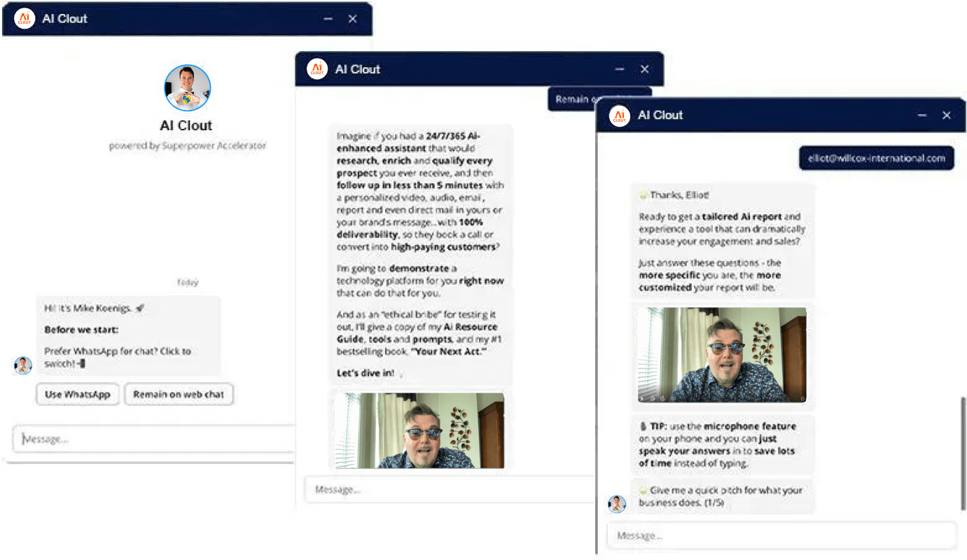The height and width of the screenshot is (560, 967).
Task: Play the video above the TIP message
Action: (643, 398)
